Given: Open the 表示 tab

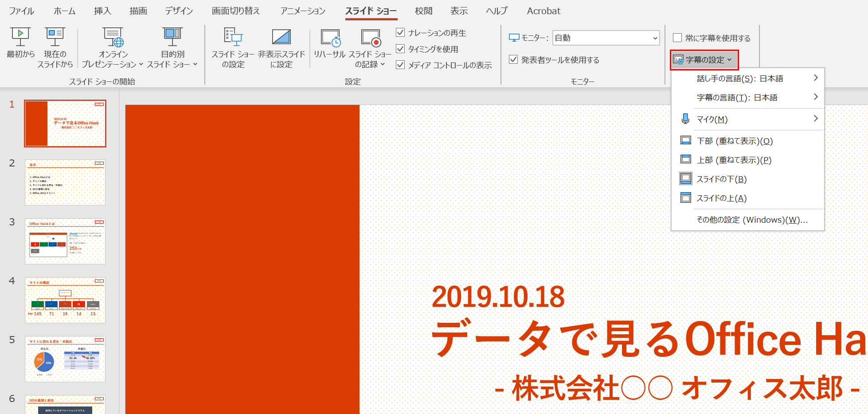Looking at the screenshot, I should pos(459,11).
